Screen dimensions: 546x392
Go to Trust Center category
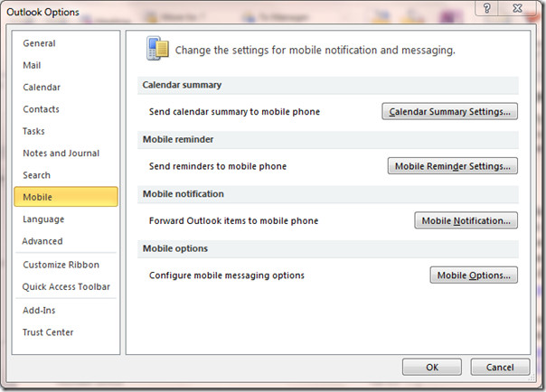pyautogui.click(x=66, y=332)
